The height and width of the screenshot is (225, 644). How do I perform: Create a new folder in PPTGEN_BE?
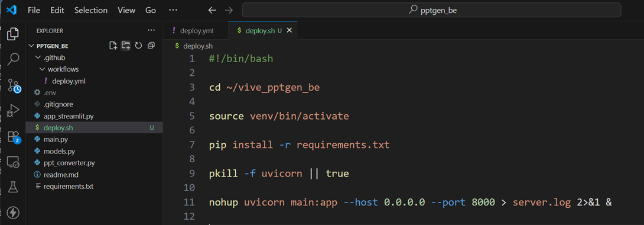(126, 46)
